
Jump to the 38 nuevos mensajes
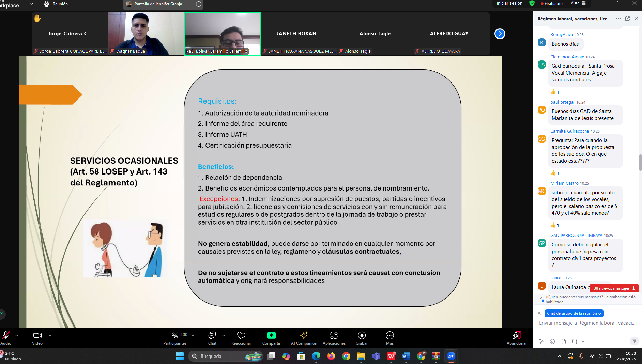pos(614,288)
